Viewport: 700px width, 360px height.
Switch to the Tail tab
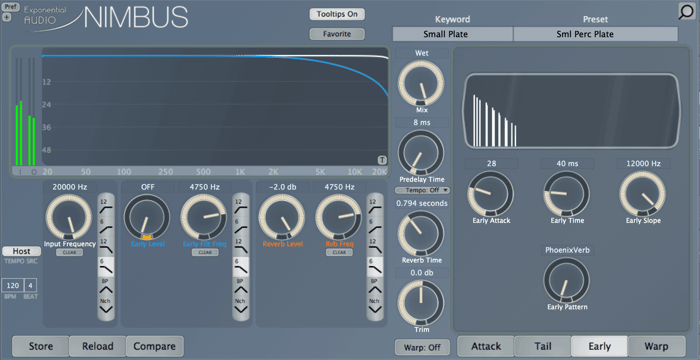542,346
